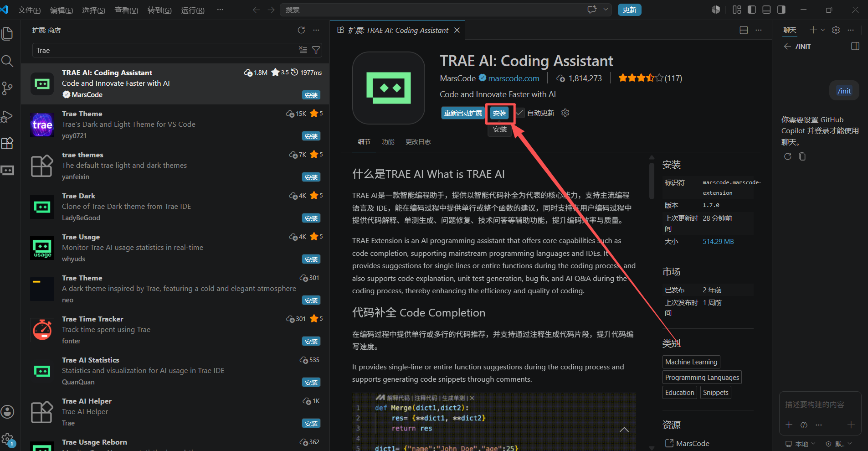Open the 运行(R) menu

tap(193, 10)
